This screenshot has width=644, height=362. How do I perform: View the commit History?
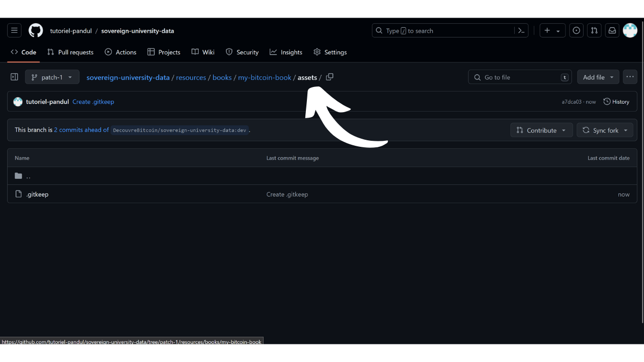point(616,102)
